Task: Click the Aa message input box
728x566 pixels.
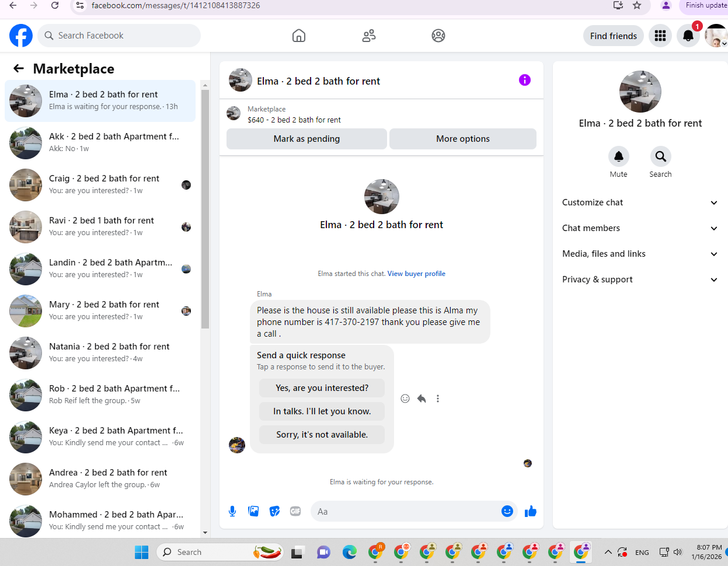Action: 405,512
